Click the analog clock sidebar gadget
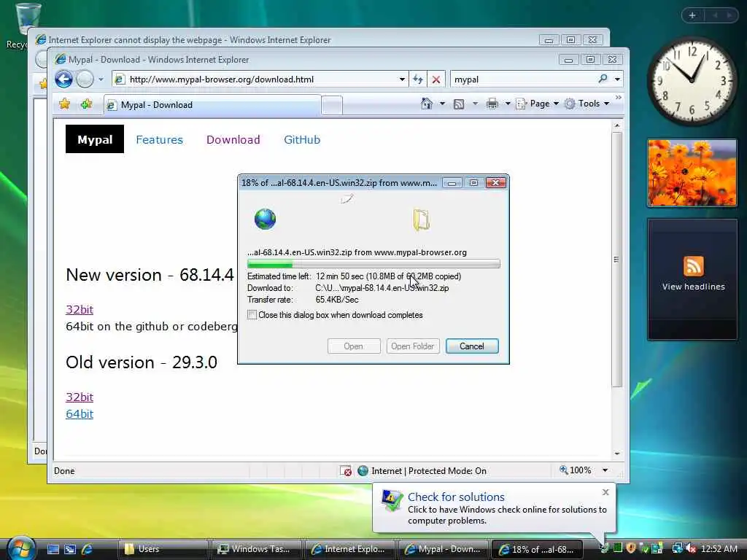Viewport: 747px width, 560px height. coord(692,80)
